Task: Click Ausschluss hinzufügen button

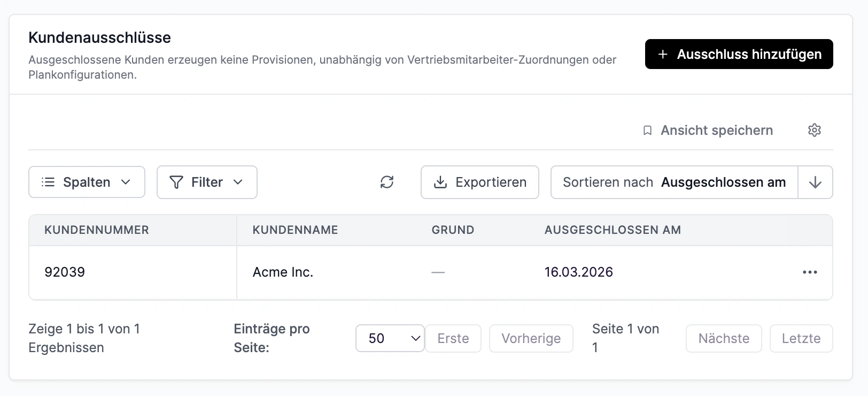Action: point(739,55)
